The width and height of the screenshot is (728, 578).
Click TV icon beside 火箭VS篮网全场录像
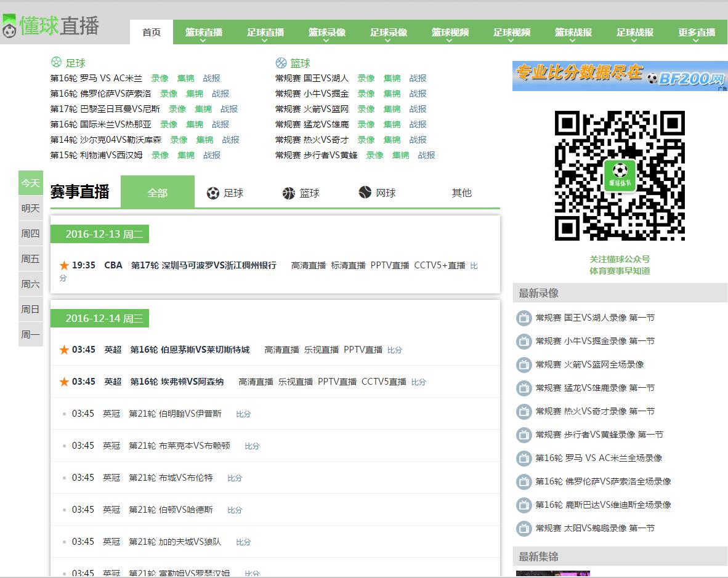[524, 364]
